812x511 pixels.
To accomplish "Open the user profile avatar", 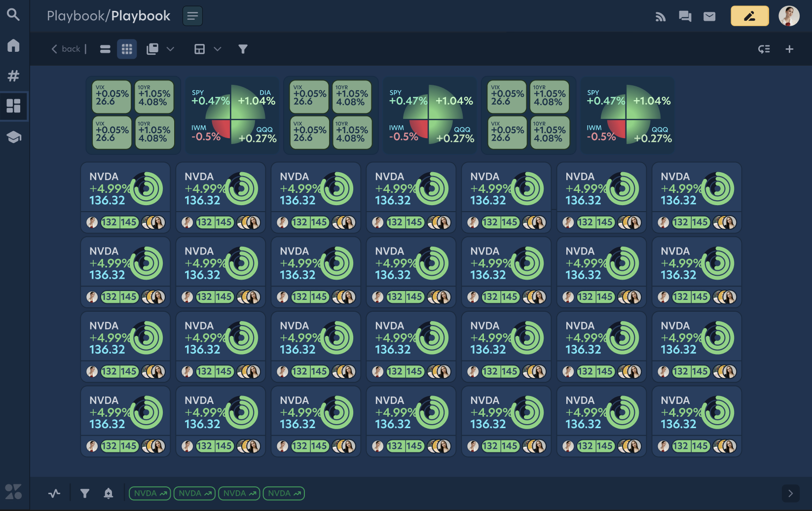I will [x=789, y=16].
